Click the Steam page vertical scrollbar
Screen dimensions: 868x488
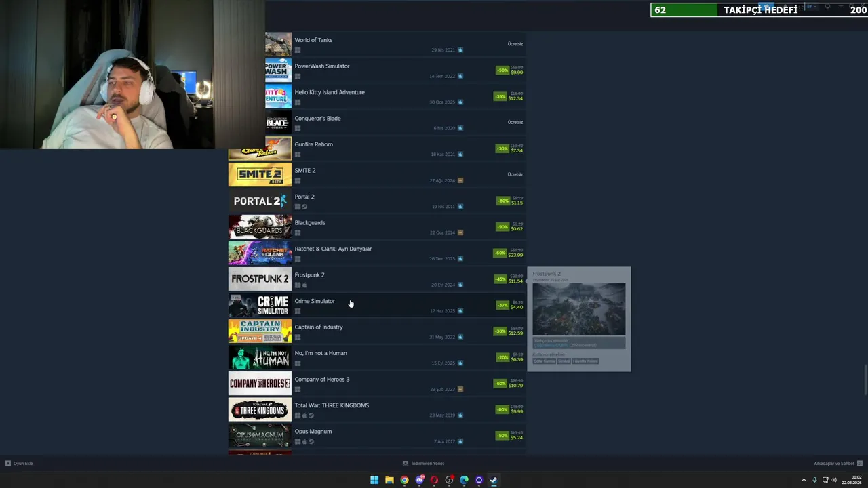click(865, 380)
